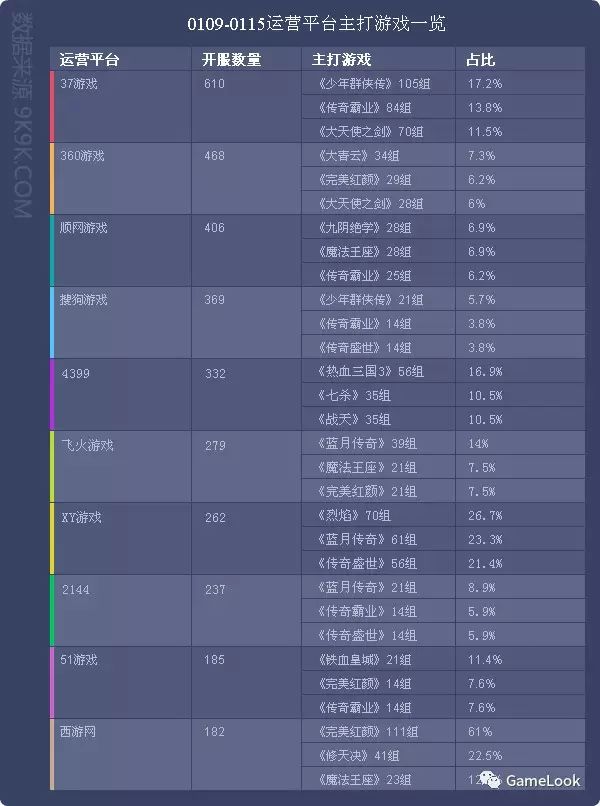Click server count 182
This screenshot has width=600, height=806.
point(214,731)
